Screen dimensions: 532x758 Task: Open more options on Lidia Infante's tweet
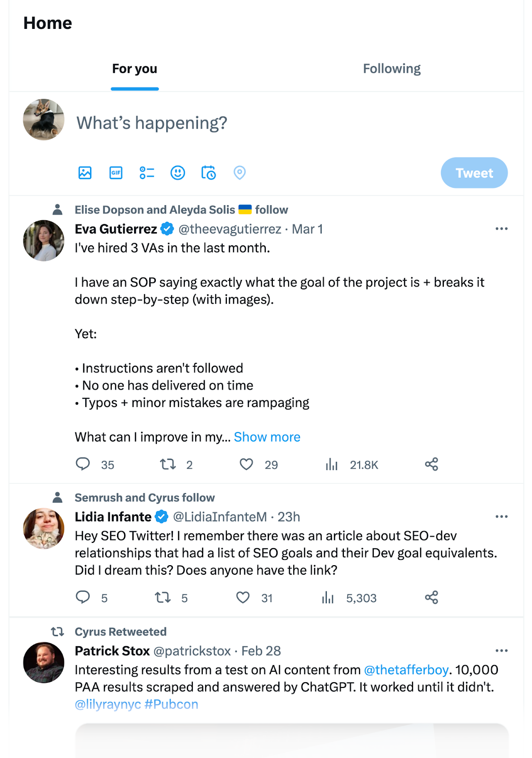click(x=501, y=517)
